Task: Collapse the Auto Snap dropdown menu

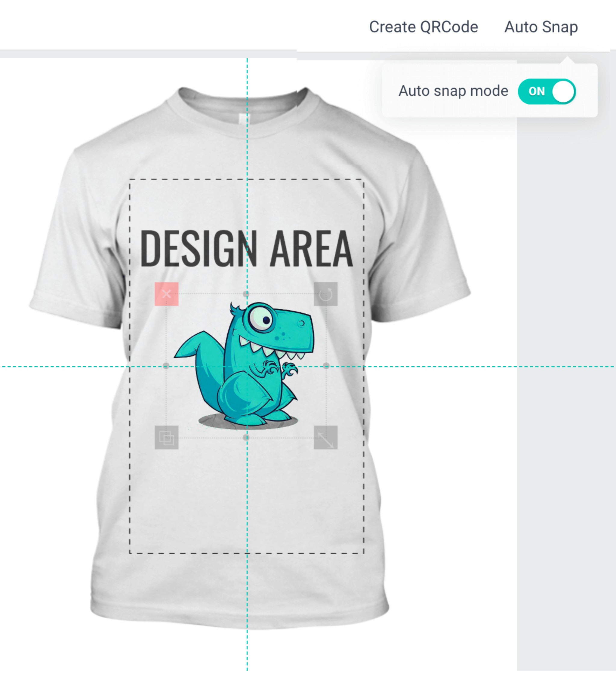Action: tap(541, 27)
